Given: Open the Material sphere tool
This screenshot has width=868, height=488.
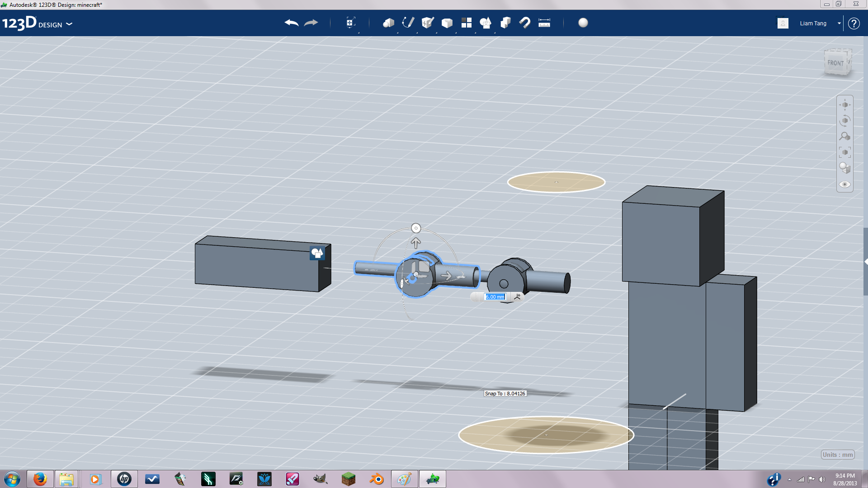Looking at the screenshot, I should tap(583, 23).
